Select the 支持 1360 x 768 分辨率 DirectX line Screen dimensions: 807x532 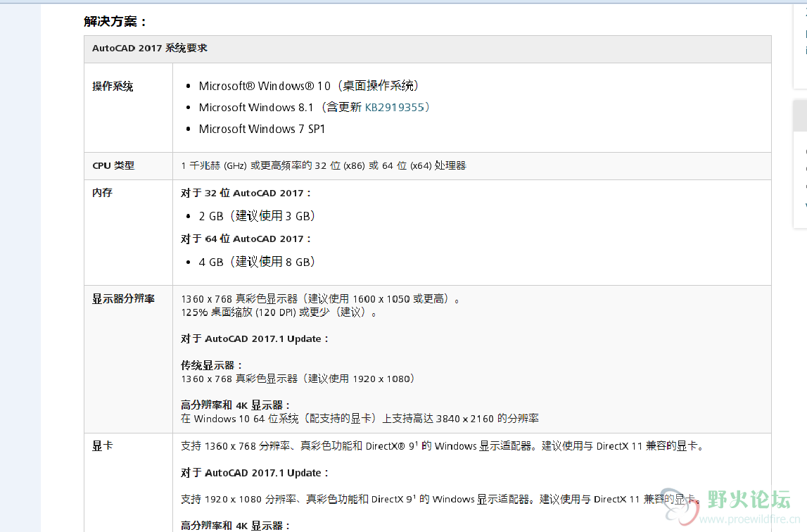click(442, 445)
